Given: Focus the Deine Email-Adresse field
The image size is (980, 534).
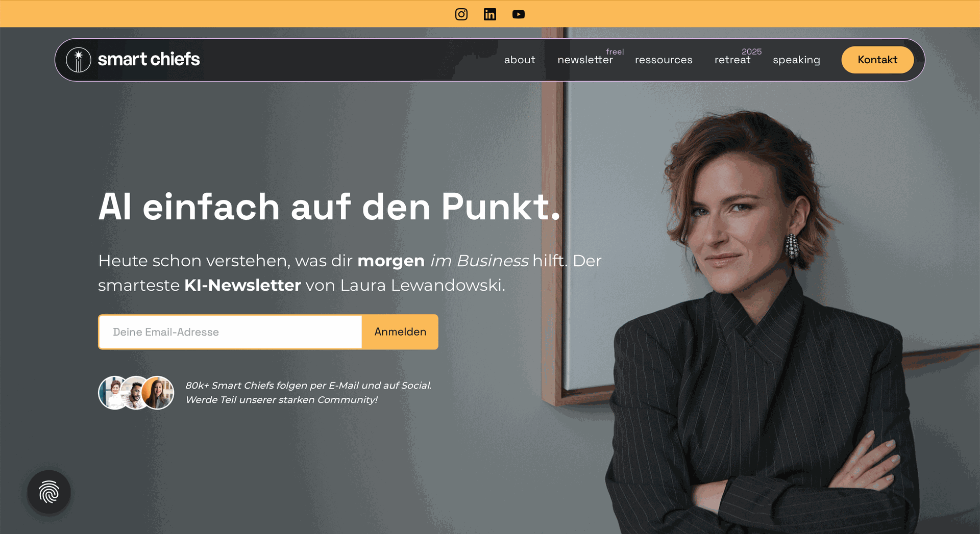Looking at the screenshot, I should click(x=230, y=332).
